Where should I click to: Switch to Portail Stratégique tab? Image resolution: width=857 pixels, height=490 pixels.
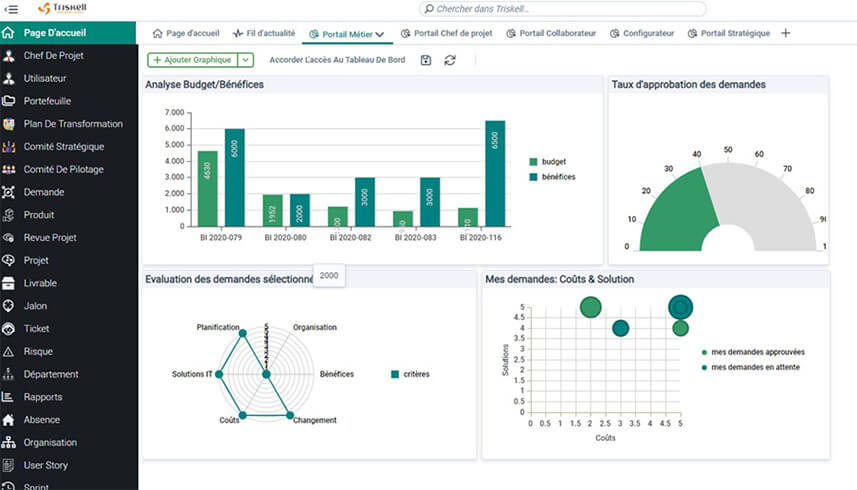(729, 33)
